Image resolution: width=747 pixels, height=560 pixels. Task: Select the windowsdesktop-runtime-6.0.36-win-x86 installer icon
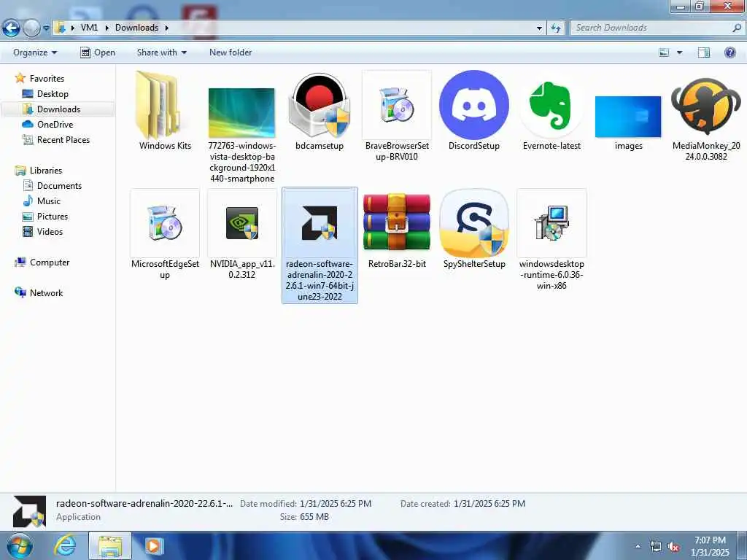pyautogui.click(x=551, y=223)
